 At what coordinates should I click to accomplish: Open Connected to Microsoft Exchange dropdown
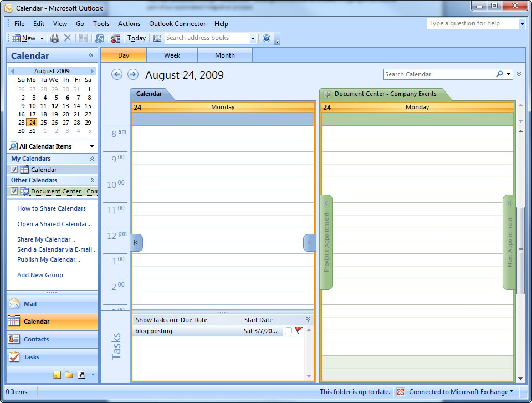(x=511, y=391)
